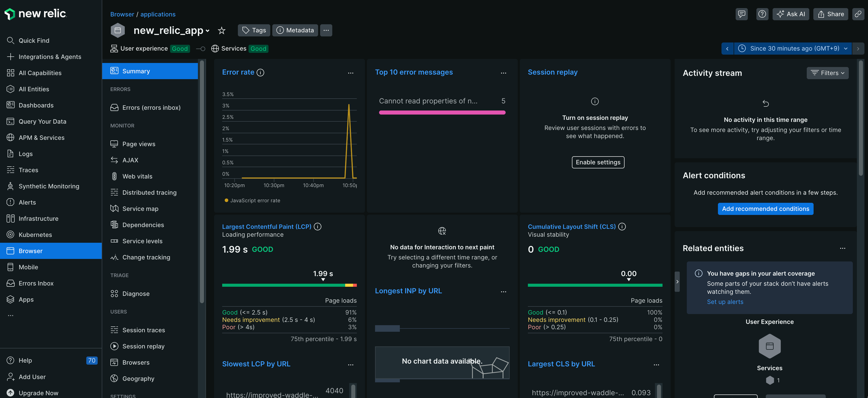Click the LCP distribution bar

coord(289,285)
